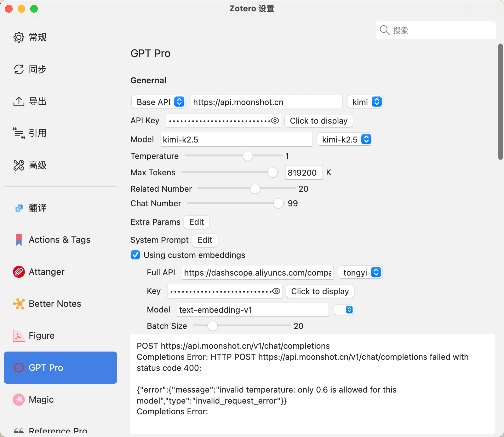
Task: Focus the API Key password field
Action: (224, 121)
